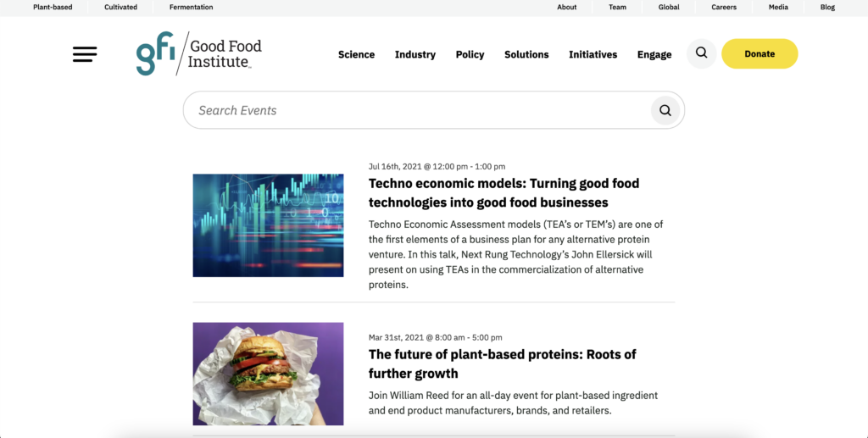Open the Plant-based top bar link
Image resolution: width=868 pixels, height=438 pixels.
[x=53, y=8]
